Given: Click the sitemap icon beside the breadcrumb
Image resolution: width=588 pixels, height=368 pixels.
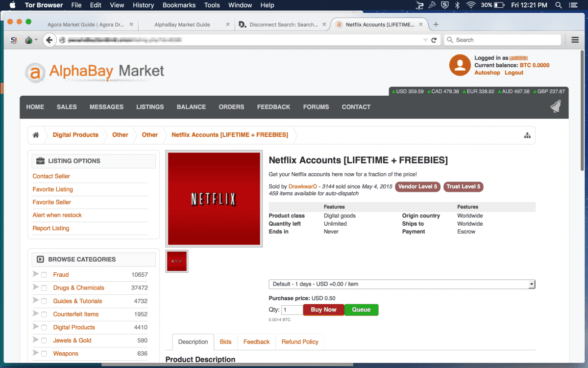Looking at the screenshot, I should [527, 135].
